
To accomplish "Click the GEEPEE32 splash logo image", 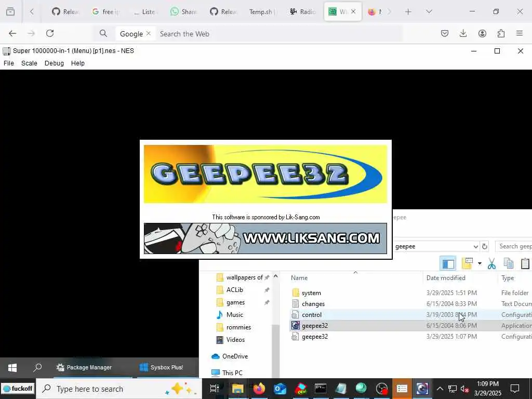I will [x=265, y=174].
